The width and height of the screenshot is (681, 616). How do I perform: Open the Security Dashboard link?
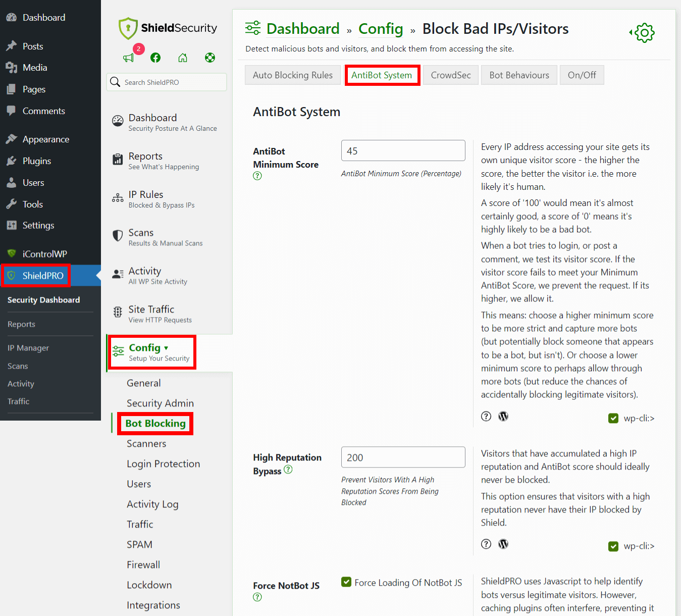click(43, 299)
